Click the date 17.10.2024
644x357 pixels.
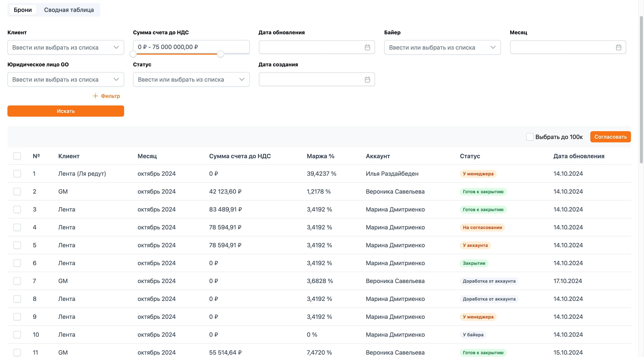click(567, 281)
